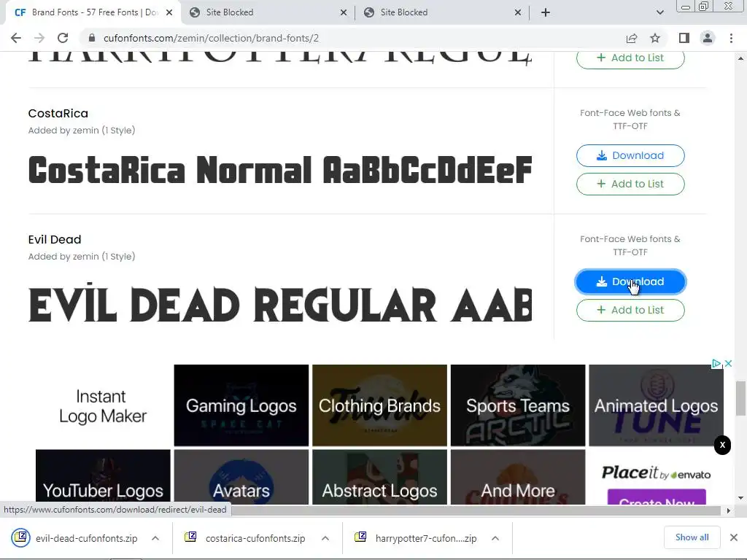Expand options for harrypotter7 zip download
Image resolution: width=747 pixels, height=560 pixels.
[x=495, y=539]
